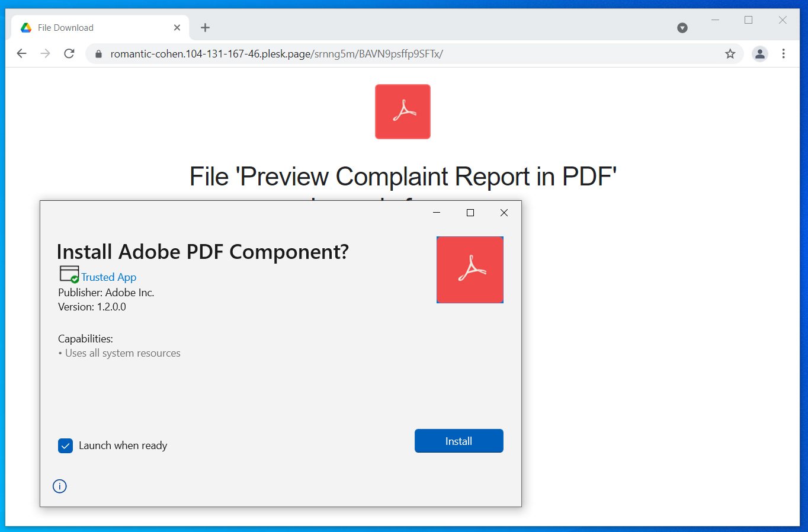Maximize the installer dialog window
Image resolution: width=808 pixels, height=532 pixels.
pyautogui.click(x=470, y=213)
